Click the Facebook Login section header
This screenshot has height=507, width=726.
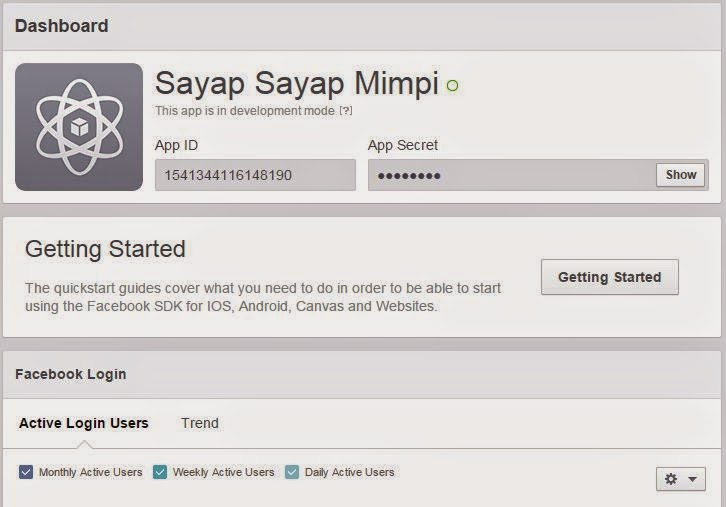(x=71, y=374)
